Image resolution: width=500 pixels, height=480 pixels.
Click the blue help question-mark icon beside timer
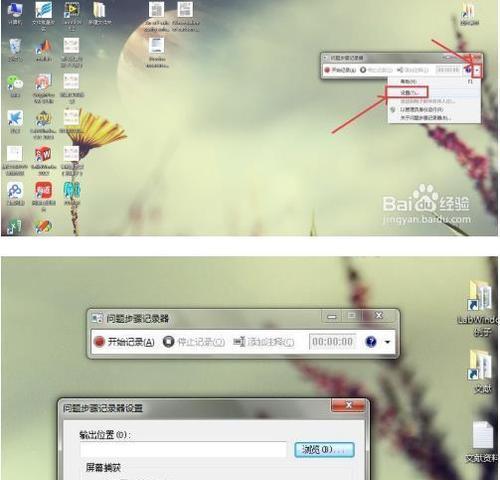coord(371,342)
